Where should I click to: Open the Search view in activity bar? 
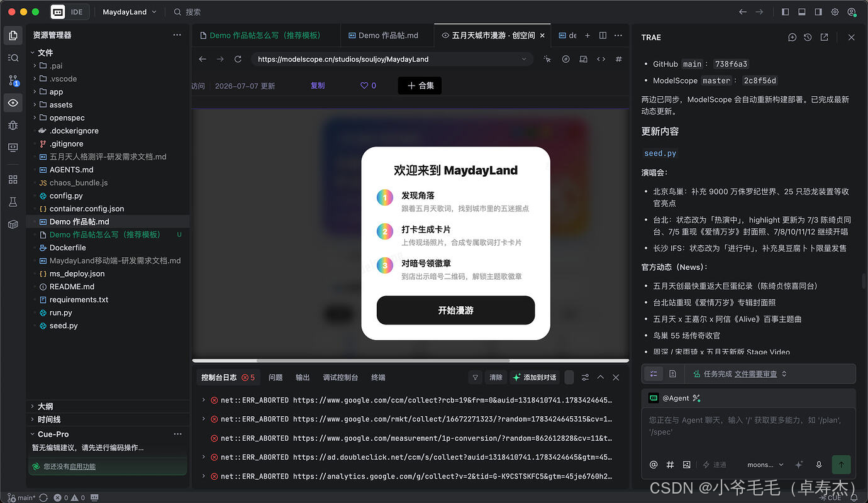pos(13,58)
